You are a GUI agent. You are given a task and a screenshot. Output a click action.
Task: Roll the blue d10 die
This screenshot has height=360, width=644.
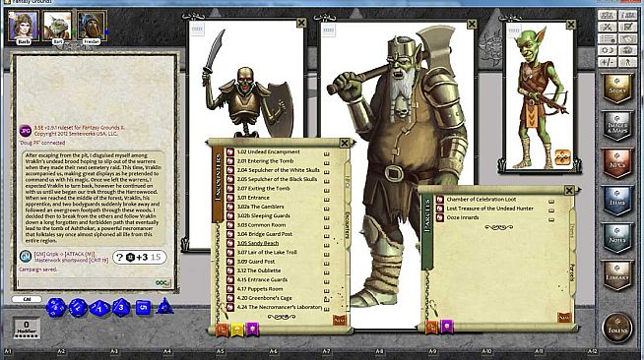coord(99,308)
